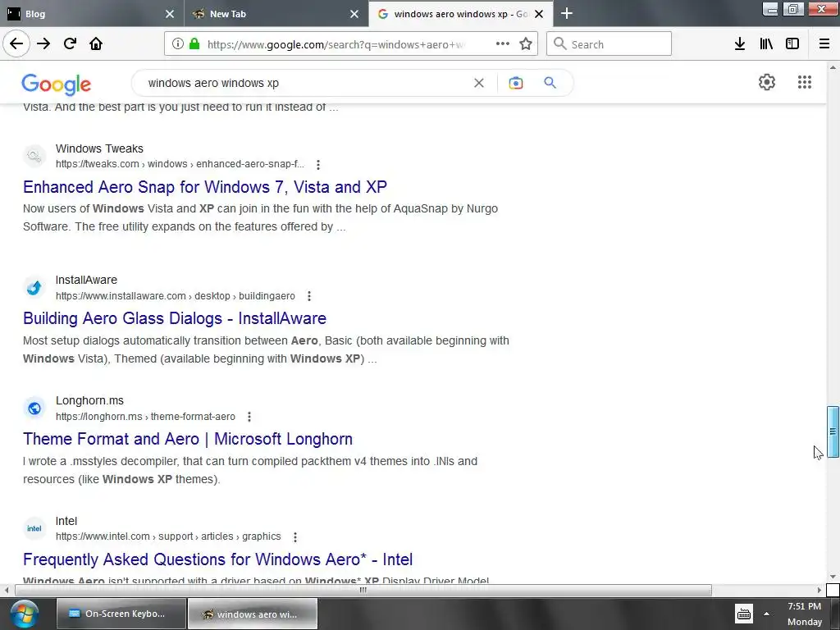Open Google quick settings gear
This screenshot has height=630, width=840.
click(767, 82)
